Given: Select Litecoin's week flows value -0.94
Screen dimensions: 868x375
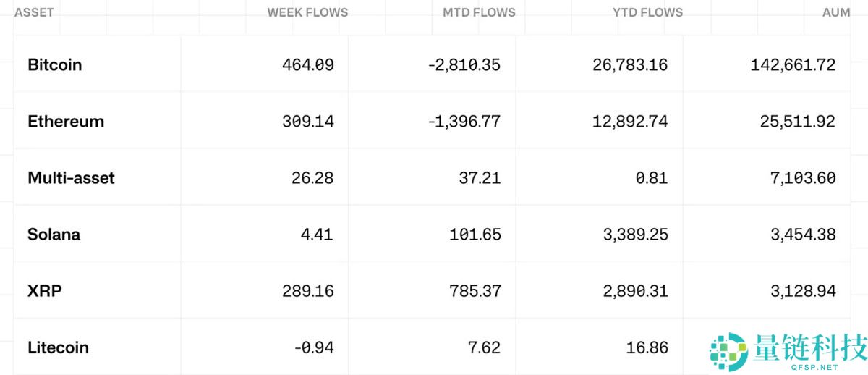Looking at the screenshot, I should [x=314, y=347].
